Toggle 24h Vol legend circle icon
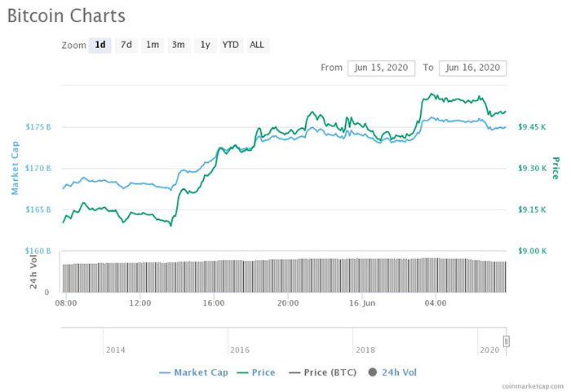The image size is (571, 392). click(x=373, y=372)
